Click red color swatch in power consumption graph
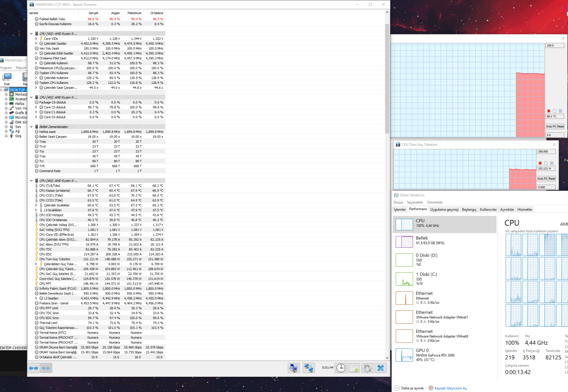 (540, 163)
